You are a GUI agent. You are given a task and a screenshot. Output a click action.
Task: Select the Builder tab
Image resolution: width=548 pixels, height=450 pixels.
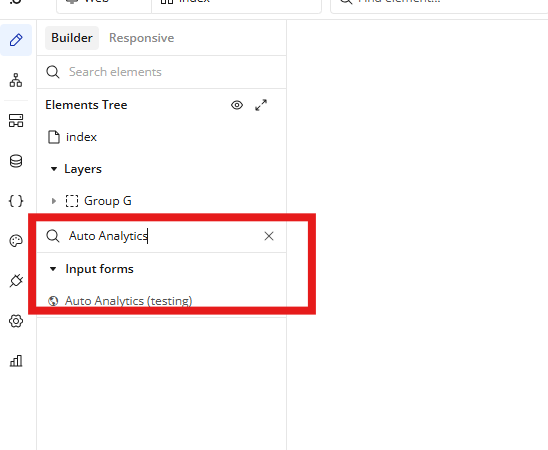point(72,38)
